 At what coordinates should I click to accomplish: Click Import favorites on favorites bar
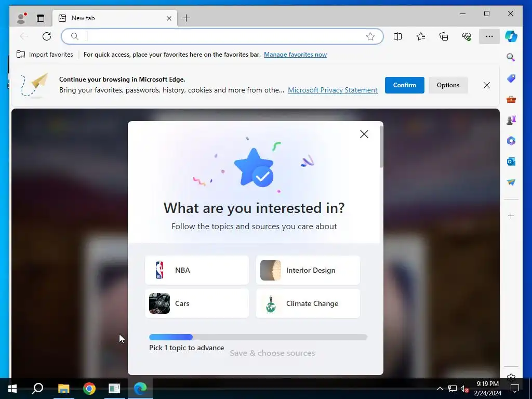pos(45,55)
